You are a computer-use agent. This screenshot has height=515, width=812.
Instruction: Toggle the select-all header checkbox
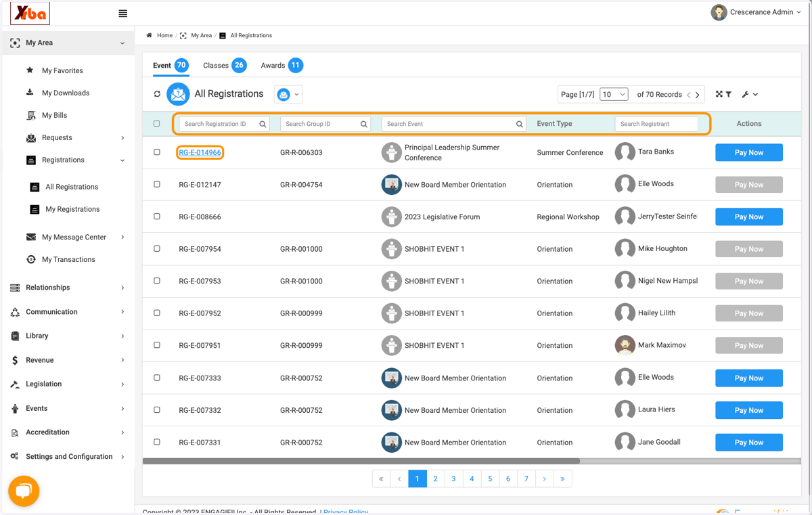[157, 124]
